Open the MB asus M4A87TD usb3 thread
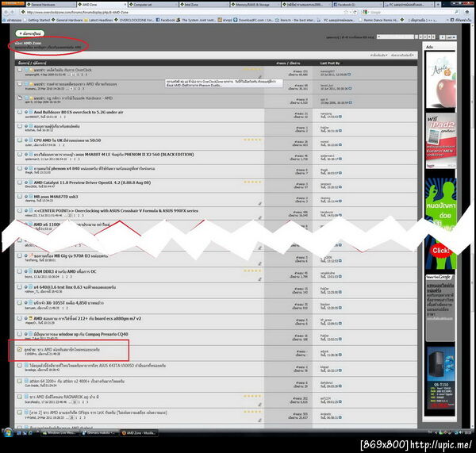This screenshot has height=453, width=476. (56, 197)
